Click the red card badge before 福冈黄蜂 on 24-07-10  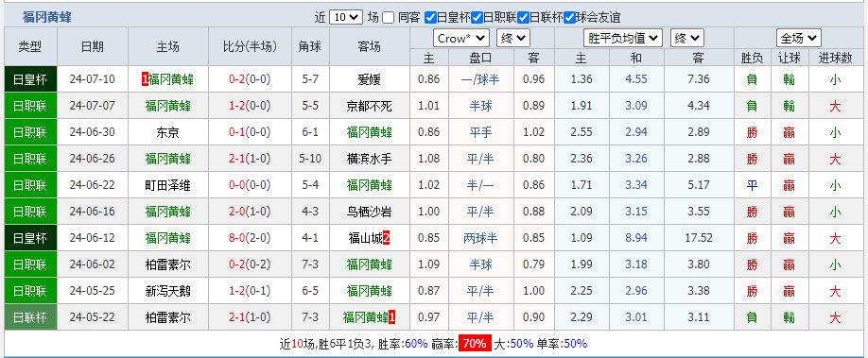point(145,79)
